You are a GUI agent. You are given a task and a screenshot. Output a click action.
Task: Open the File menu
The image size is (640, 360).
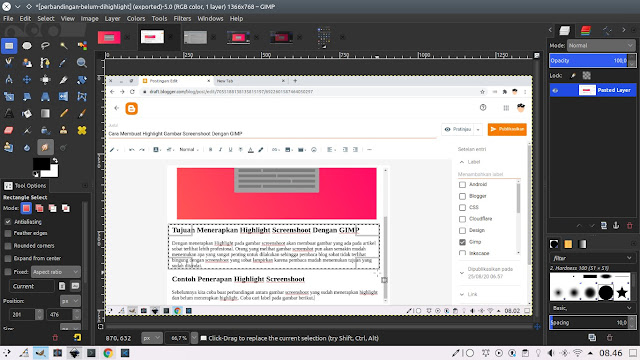click(8, 18)
